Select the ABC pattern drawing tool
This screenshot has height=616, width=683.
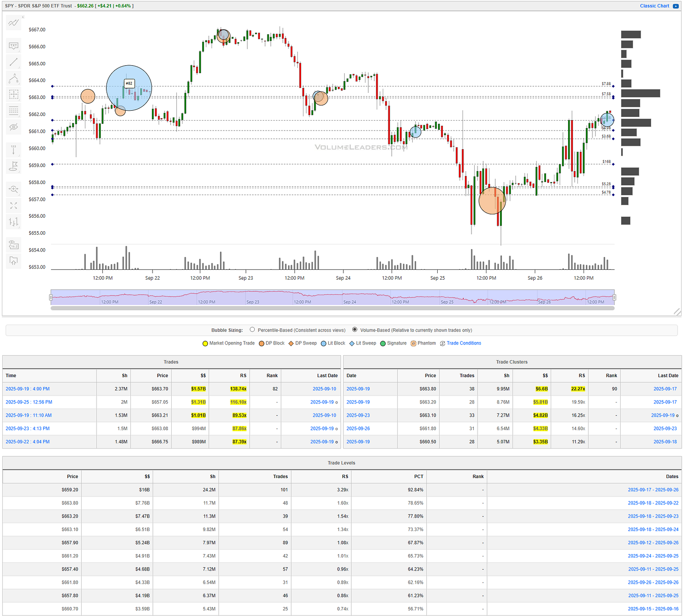pos(14,78)
